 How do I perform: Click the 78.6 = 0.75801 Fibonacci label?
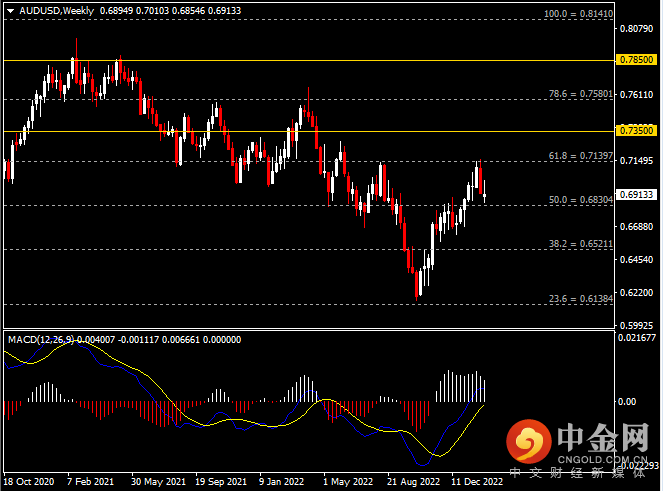(x=579, y=94)
